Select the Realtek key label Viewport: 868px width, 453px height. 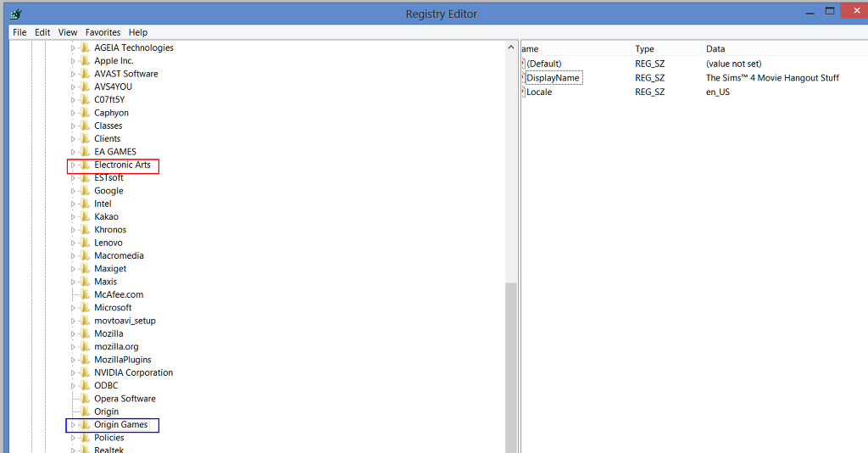click(109, 449)
